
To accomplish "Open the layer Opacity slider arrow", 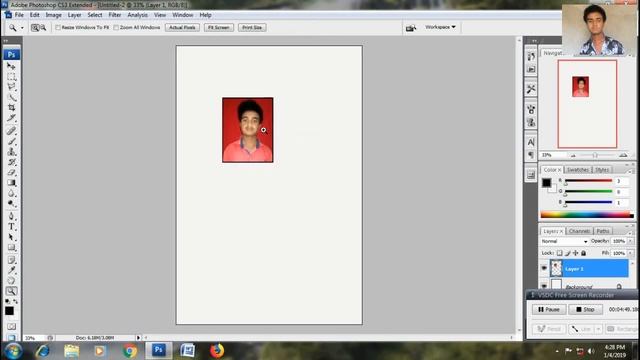I will [x=631, y=241].
